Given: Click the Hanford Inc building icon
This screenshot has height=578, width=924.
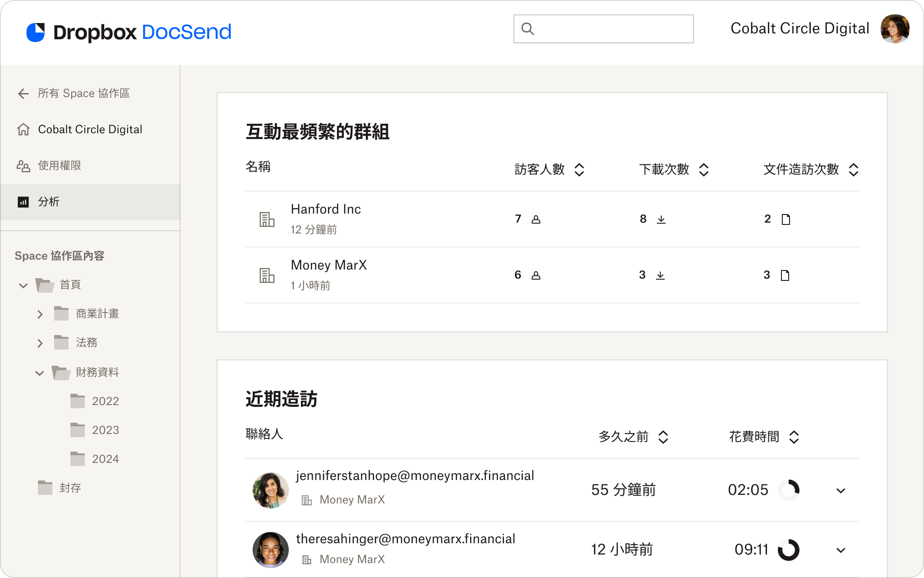Looking at the screenshot, I should point(267,219).
